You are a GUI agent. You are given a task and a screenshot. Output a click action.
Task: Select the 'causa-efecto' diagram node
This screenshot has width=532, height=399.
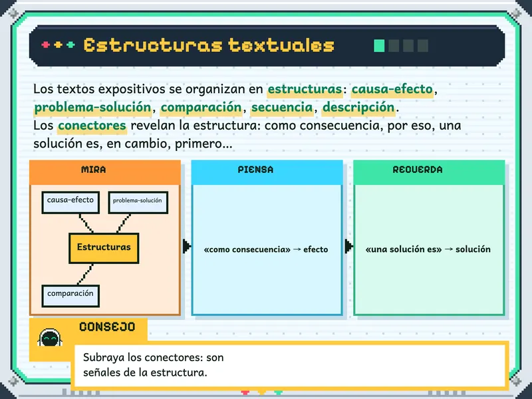[70, 203]
